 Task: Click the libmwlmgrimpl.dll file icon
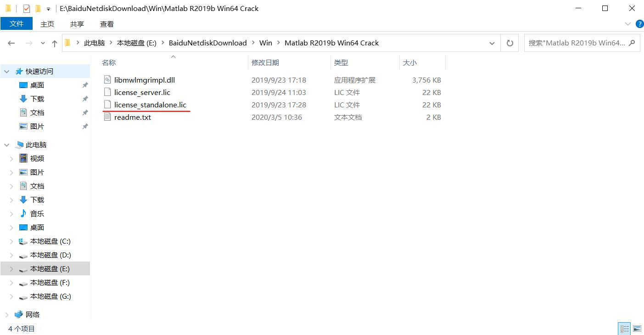(107, 80)
